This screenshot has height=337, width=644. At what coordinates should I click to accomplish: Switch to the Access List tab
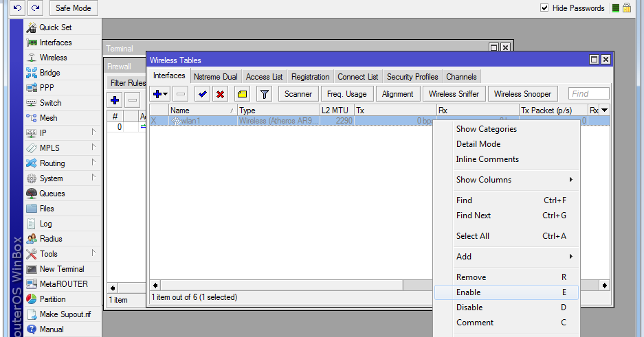[264, 77]
